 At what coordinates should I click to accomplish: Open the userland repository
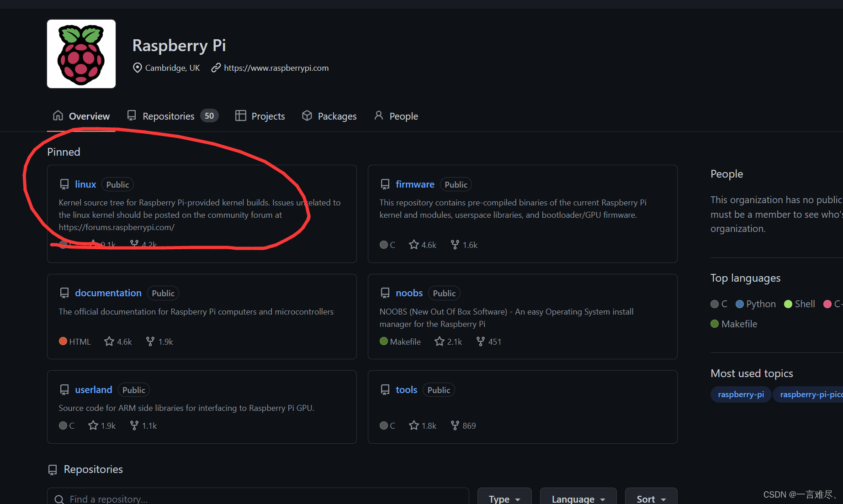[94, 390]
